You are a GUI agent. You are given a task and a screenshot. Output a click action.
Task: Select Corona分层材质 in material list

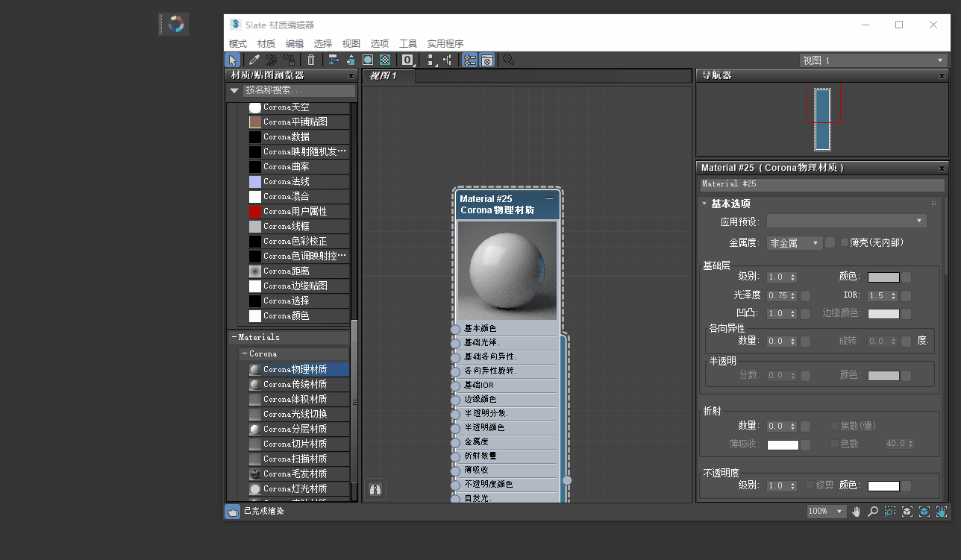tap(295, 429)
